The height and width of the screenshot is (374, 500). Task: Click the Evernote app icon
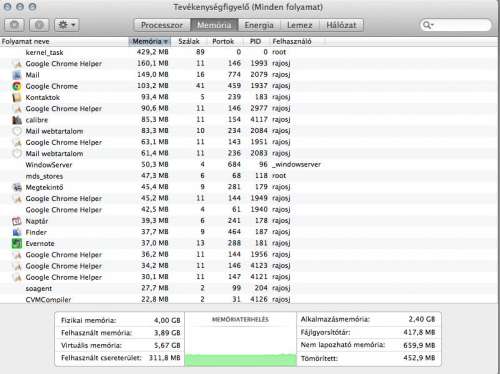click(x=17, y=243)
